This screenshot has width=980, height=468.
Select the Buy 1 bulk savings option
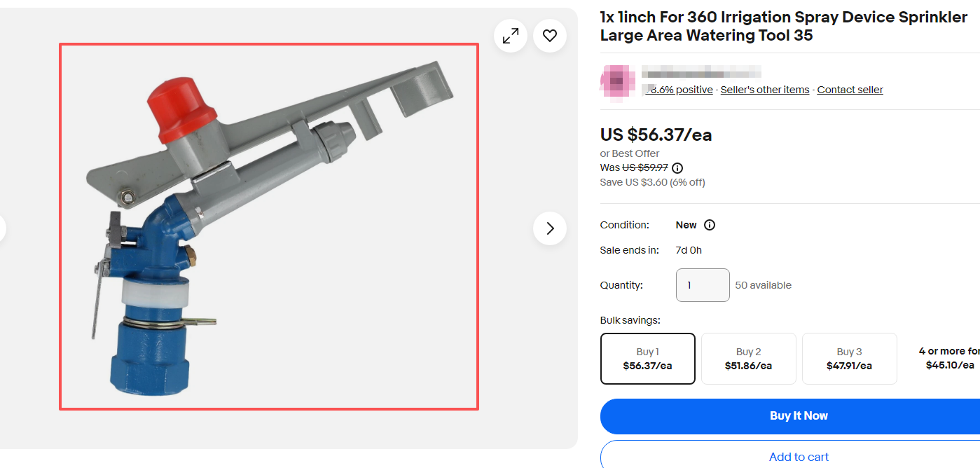(x=647, y=359)
